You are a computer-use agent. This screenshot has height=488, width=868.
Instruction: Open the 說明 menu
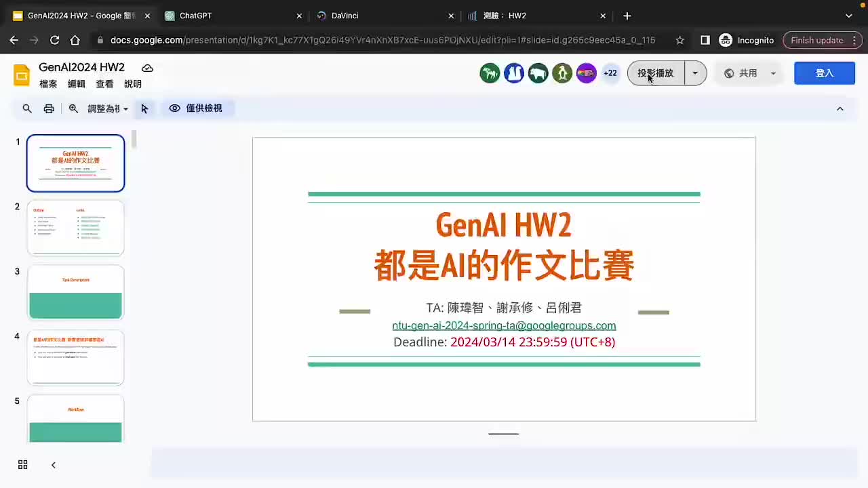133,84
